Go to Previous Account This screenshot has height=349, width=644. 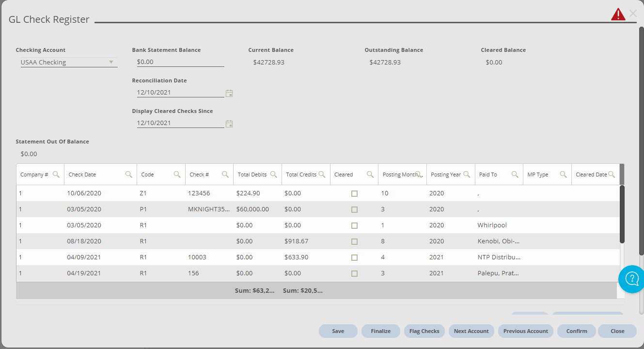(526, 331)
